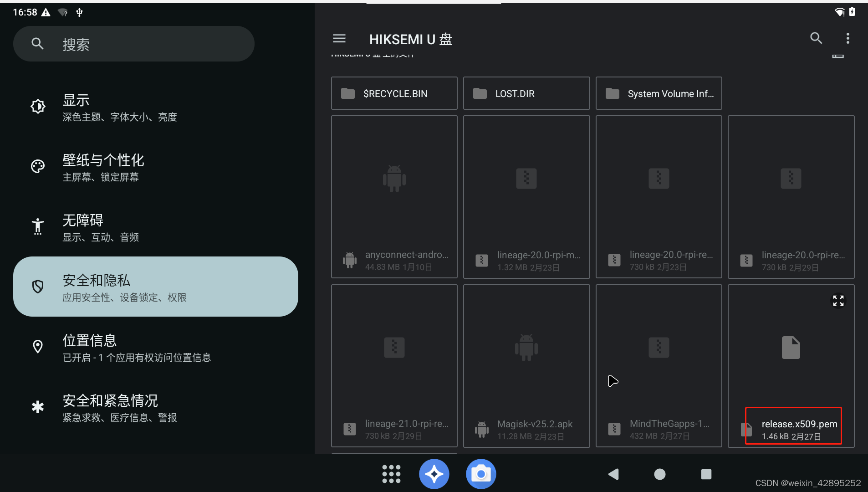The width and height of the screenshot is (868, 492).
Task: Open 无障碍 accessibility settings
Action: pos(156,227)
